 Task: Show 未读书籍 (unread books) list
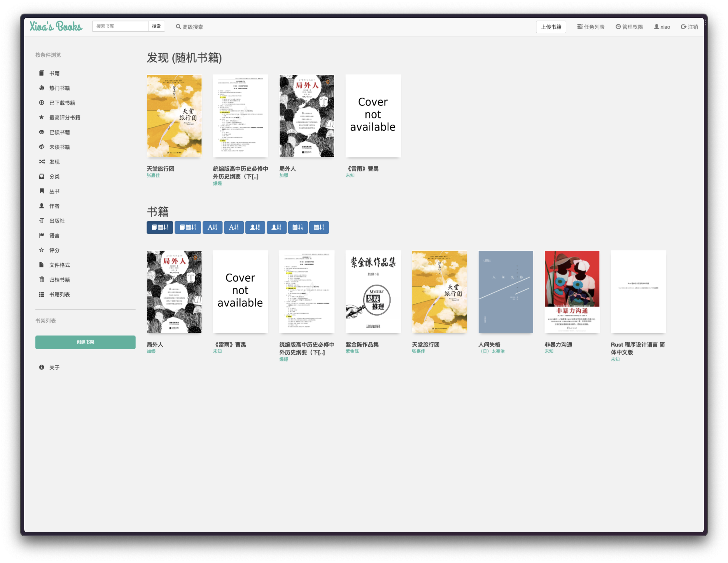(59, 147)
